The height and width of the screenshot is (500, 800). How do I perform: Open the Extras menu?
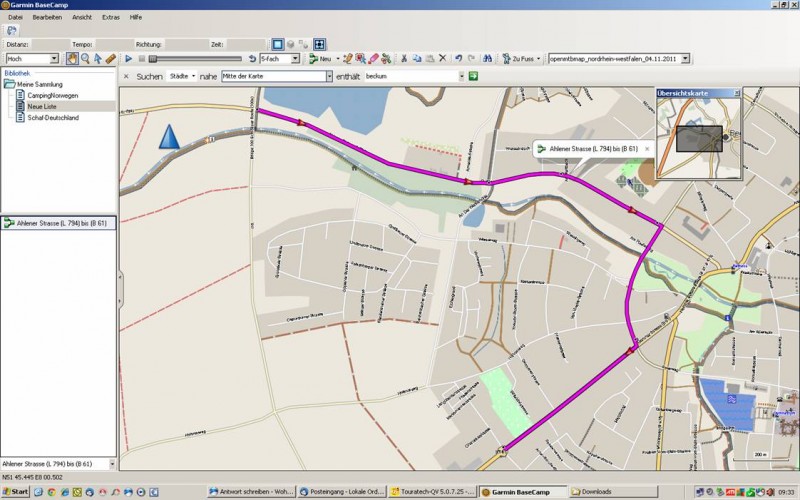click(110, 17)
